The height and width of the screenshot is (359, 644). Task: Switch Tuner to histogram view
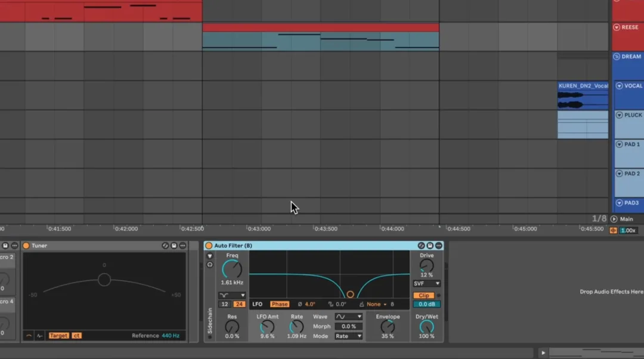coord(39,336)
